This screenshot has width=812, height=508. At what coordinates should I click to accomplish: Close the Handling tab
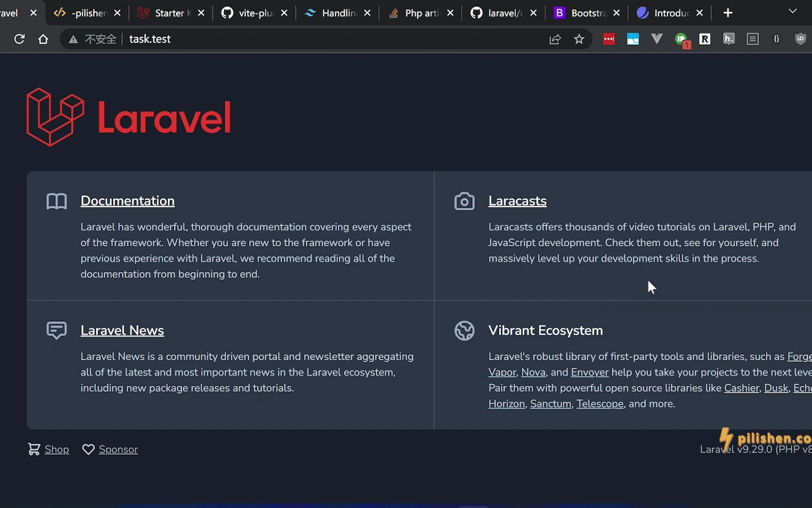pos(367,13)
